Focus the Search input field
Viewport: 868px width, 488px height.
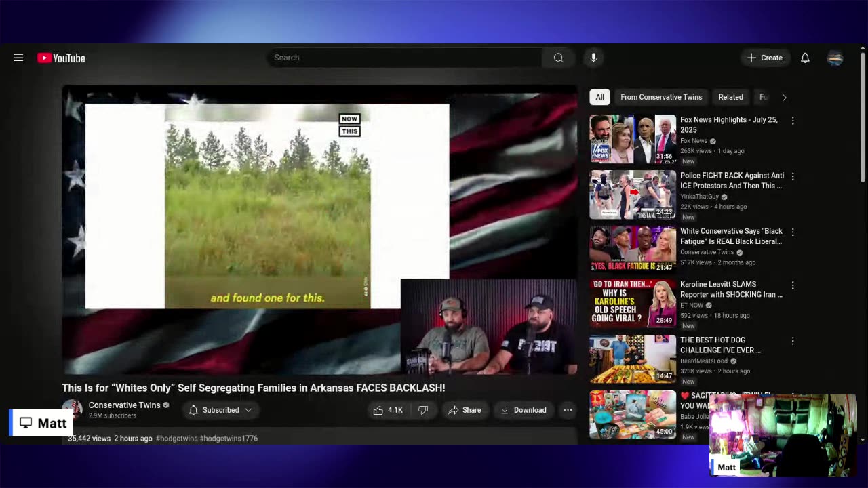tap(405, 58)
